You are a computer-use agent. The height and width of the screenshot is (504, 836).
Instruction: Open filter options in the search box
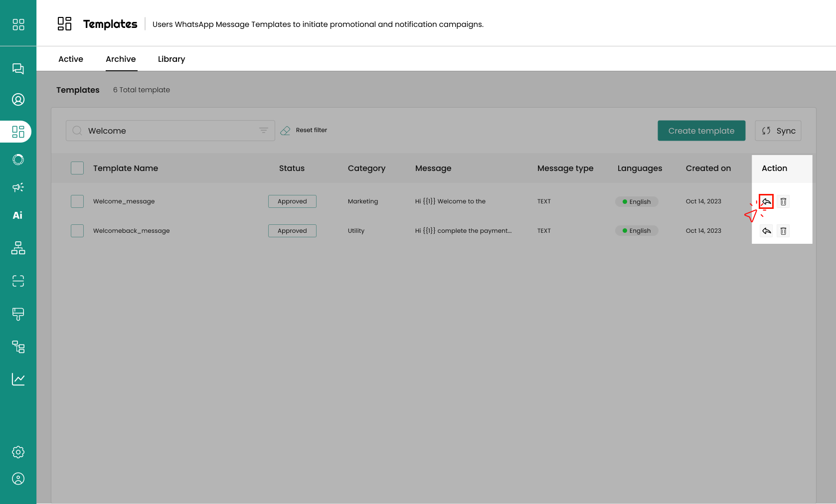point(264,131)
